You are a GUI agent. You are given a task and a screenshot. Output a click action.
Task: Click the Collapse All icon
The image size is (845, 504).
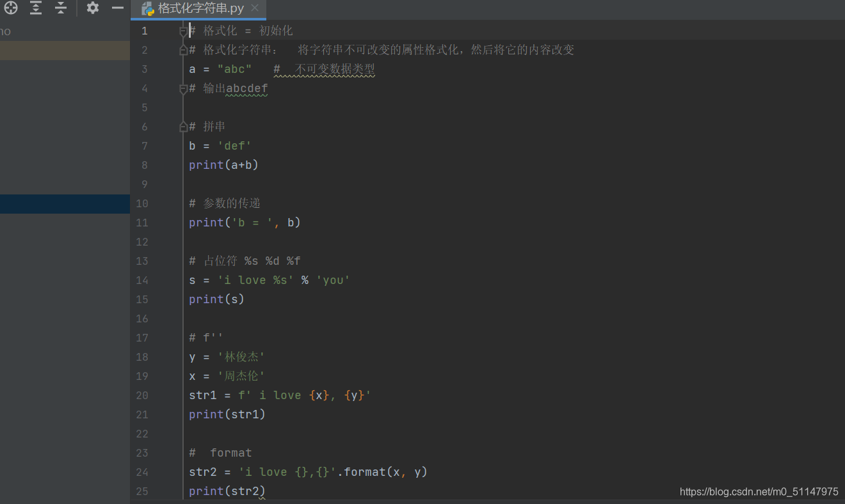pos(60,8)
